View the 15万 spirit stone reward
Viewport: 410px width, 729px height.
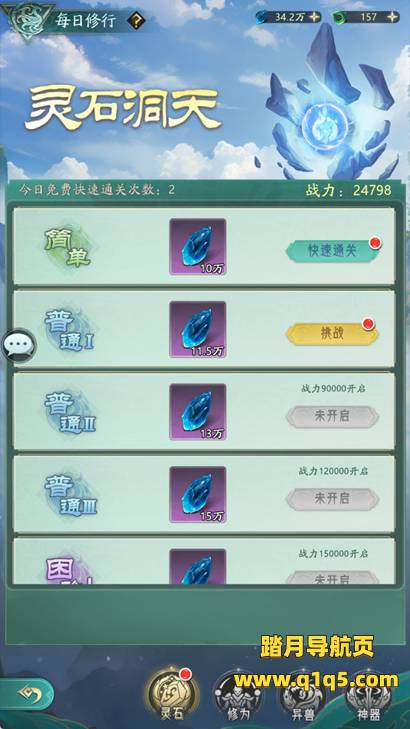click(x=198, y=495)
